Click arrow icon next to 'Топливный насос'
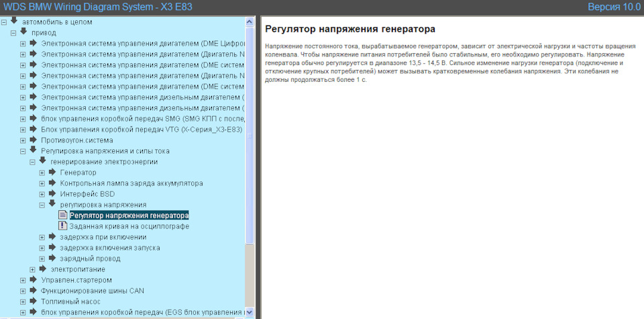Screen dimensions: 644x319 (34, 300)
